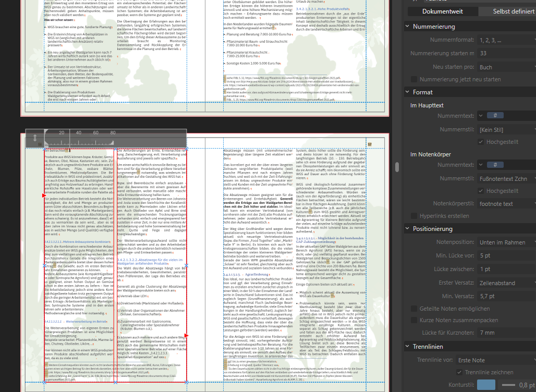Viewport: 536px width, 392px height.
Task: Click 'Was wir schon wissen:' text
Action: [x=59, y=20]
